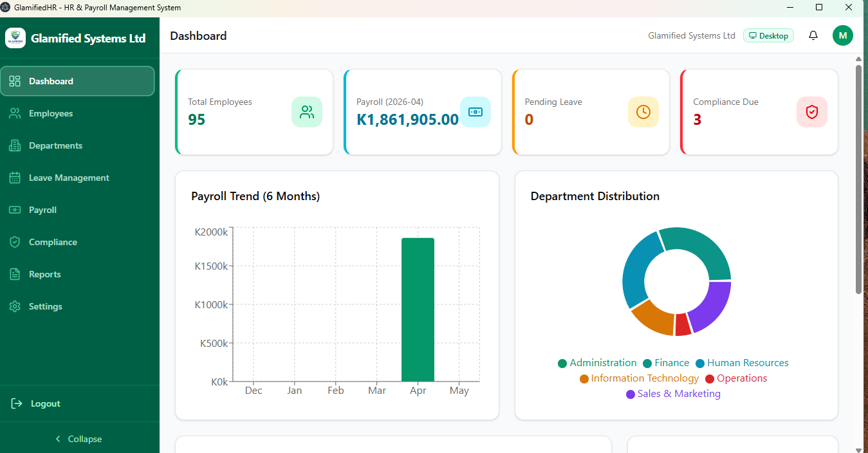Screen dimensions: 868x453
Task: Click the vertical scrollbar thumb
Action: [858, 179]
